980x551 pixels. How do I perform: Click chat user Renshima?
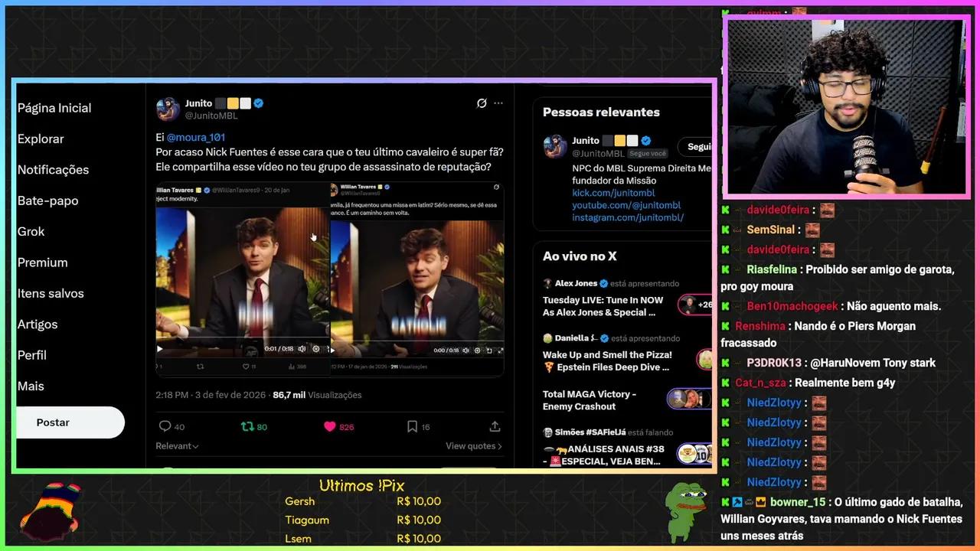click(x=760, y=326)
